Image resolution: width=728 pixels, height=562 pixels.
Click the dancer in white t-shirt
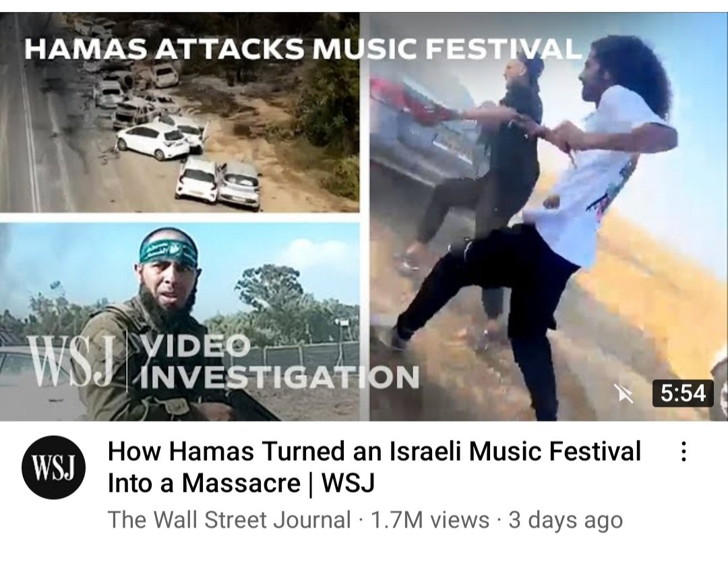(x=603, y=195)
